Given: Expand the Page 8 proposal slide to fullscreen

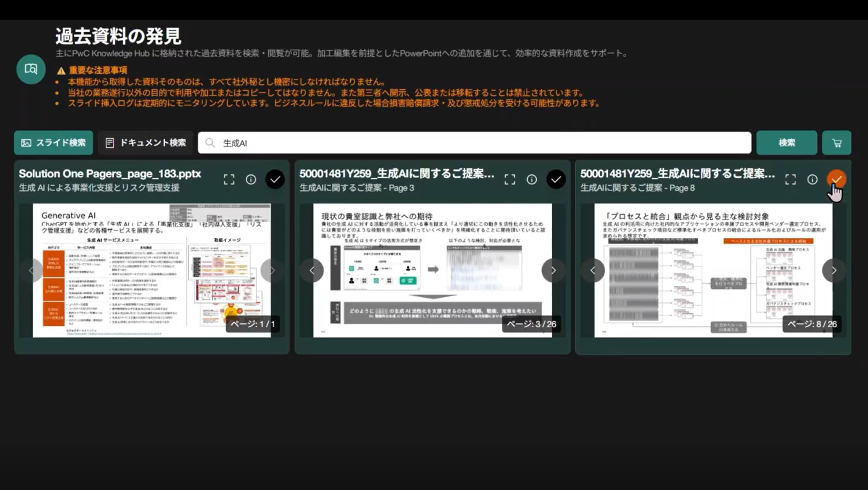Looking at the screenshot, I should tap(790, 179).
